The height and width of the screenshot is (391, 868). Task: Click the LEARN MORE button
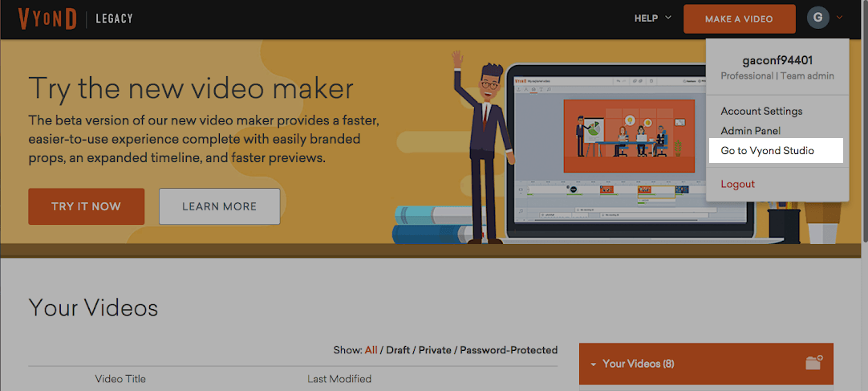pos(219,206)
